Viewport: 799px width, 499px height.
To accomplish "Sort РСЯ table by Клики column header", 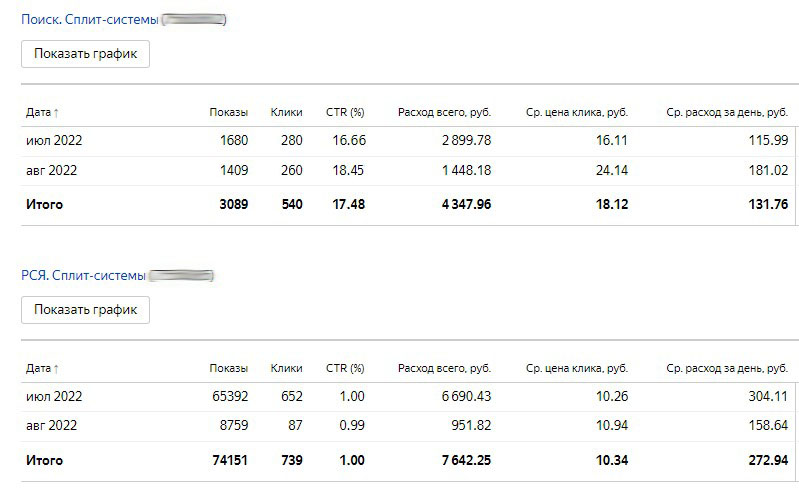I will pos(286,368).
